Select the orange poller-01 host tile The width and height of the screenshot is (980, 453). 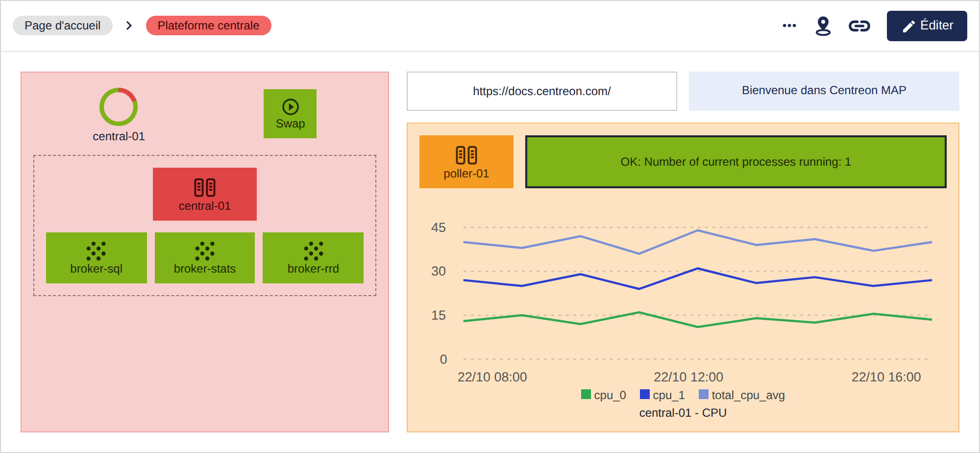466,162
